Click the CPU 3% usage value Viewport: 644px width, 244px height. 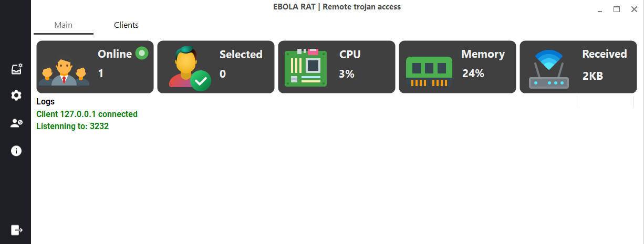click(347, 74)
